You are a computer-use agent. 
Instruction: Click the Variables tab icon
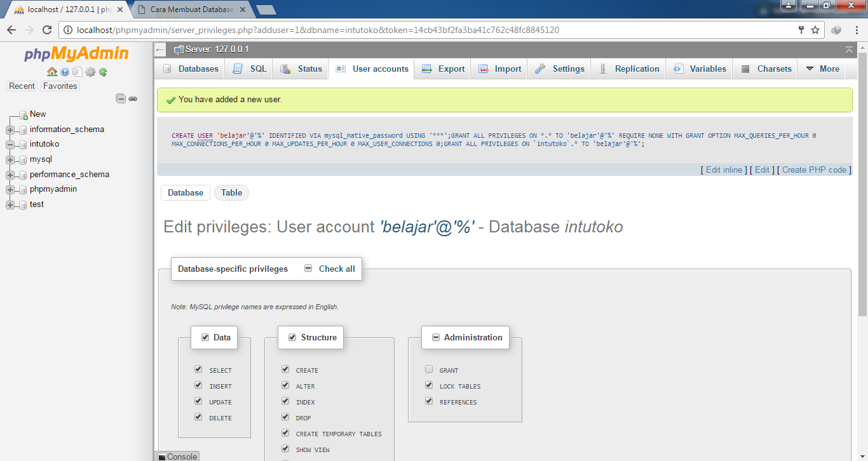coord(678,69)
